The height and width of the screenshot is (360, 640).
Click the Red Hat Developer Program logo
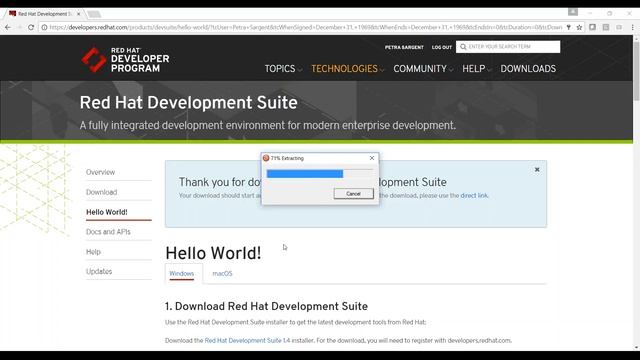tap(125, 60)
